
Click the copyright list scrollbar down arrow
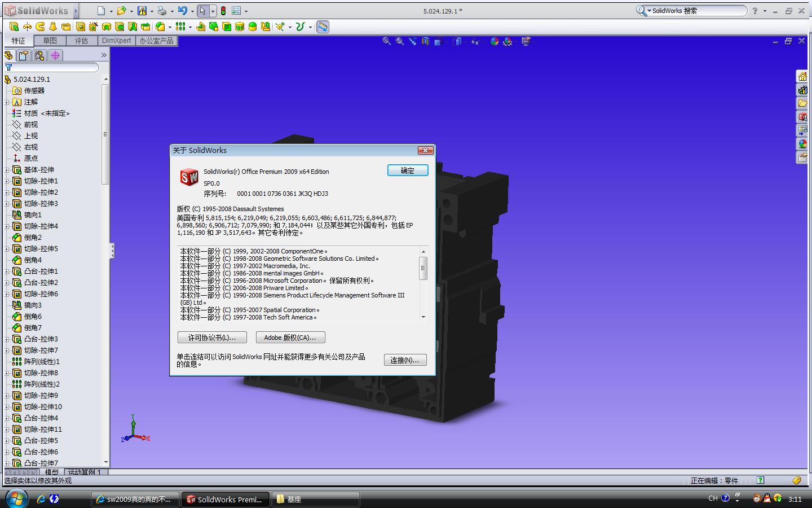pyautogui.click(x=423, y=317)
